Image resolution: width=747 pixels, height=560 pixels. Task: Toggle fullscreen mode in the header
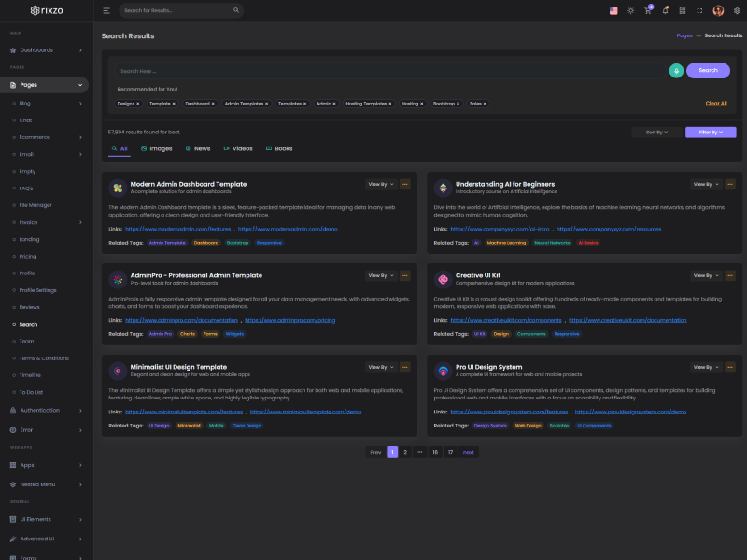[700, 10]
